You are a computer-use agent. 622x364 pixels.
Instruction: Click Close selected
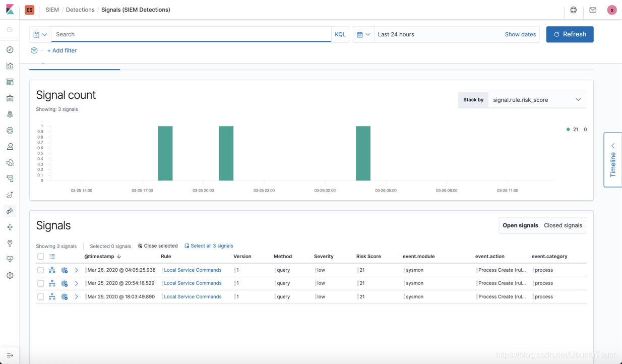[x=157, y=246]
